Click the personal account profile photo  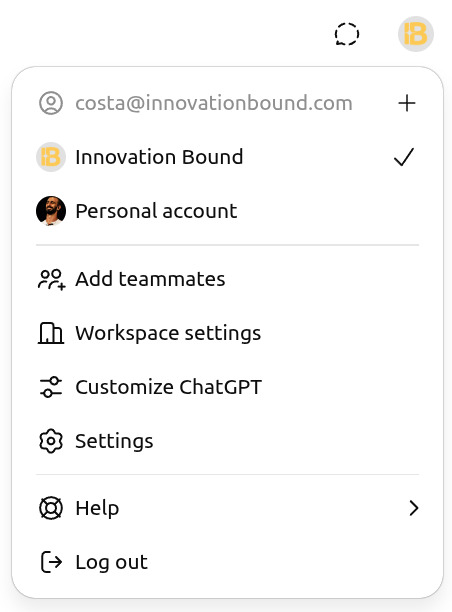(51, 211)
